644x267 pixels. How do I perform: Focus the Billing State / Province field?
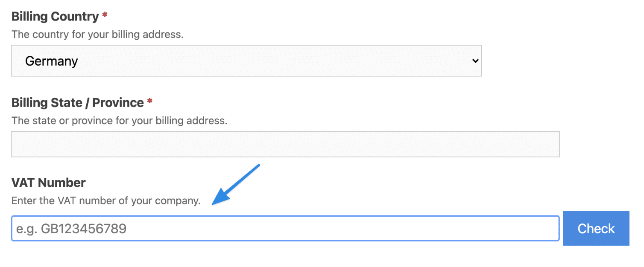(x=285, y=144)
